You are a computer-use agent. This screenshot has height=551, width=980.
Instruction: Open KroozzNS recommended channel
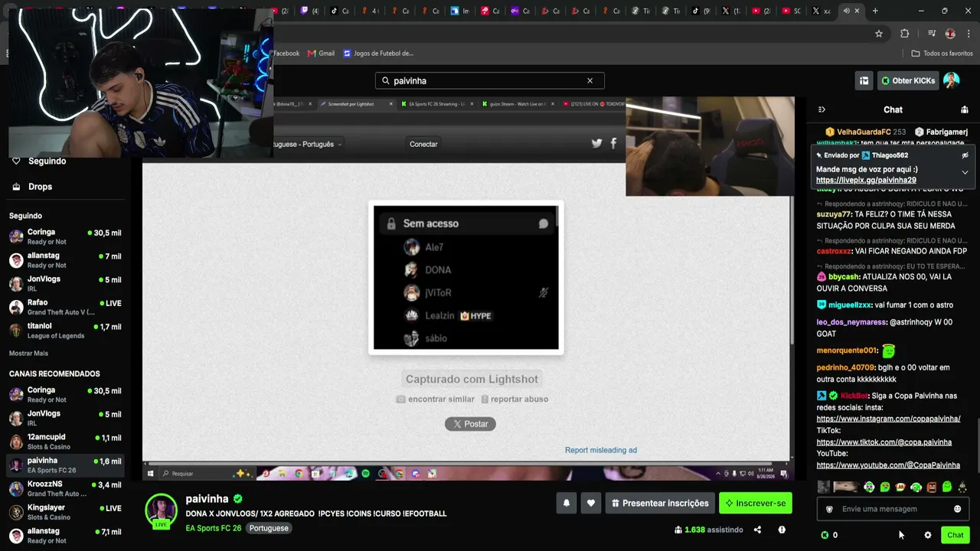[65, 488]
